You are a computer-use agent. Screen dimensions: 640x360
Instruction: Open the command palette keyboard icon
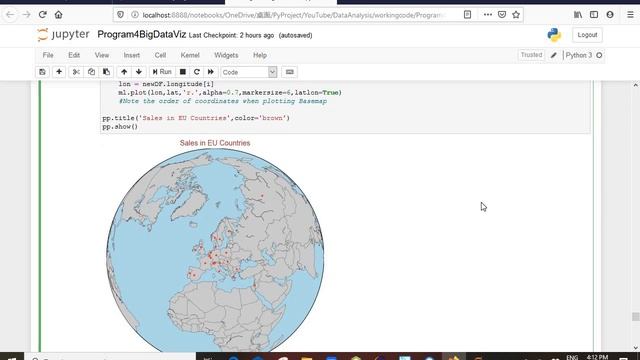(289, 72)
